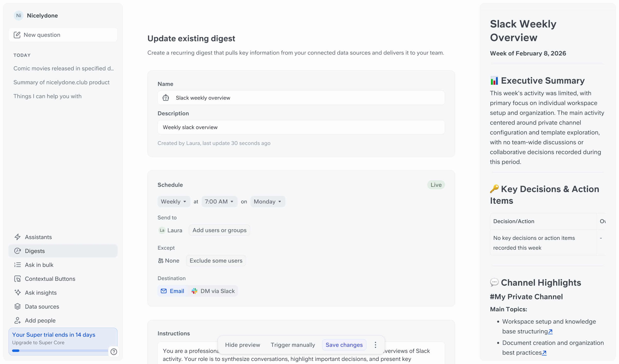Go to Digests in the sidebar

point(63,251)
